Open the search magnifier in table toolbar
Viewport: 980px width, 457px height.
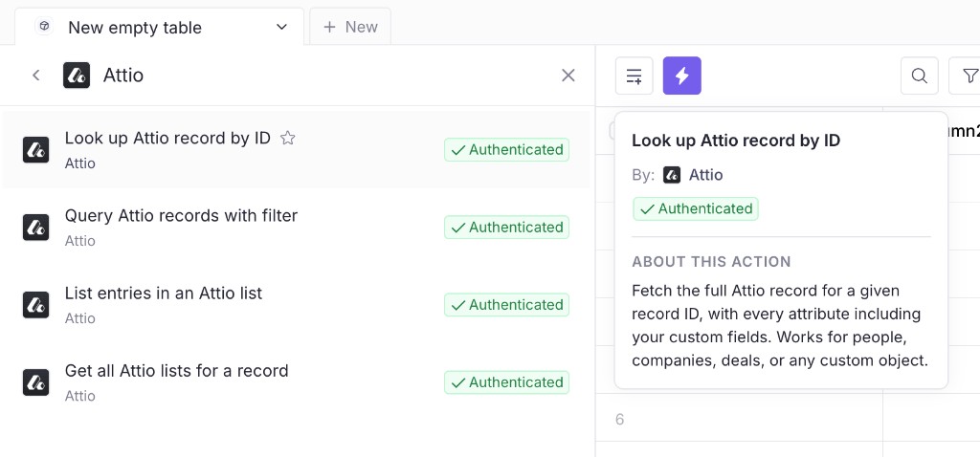click(x=919, y=76)
